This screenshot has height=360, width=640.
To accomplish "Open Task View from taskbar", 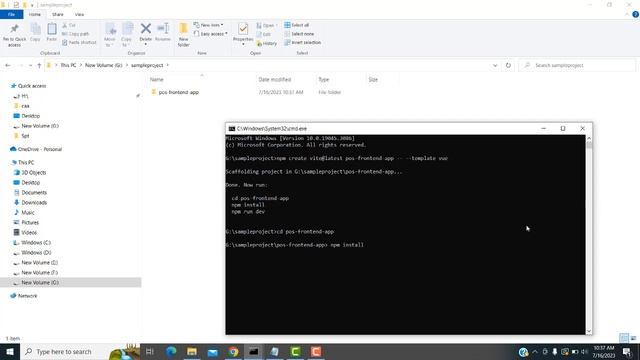I will click(x=150, y=351).
